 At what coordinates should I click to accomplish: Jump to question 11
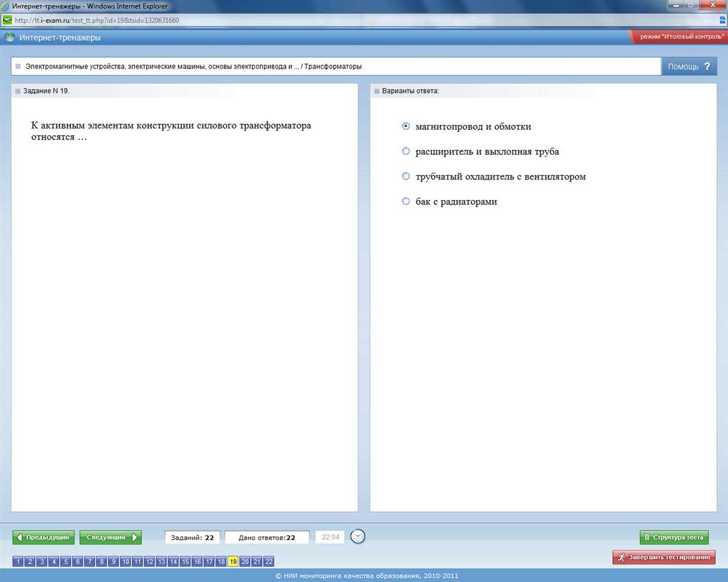click(x=137, y=561)
